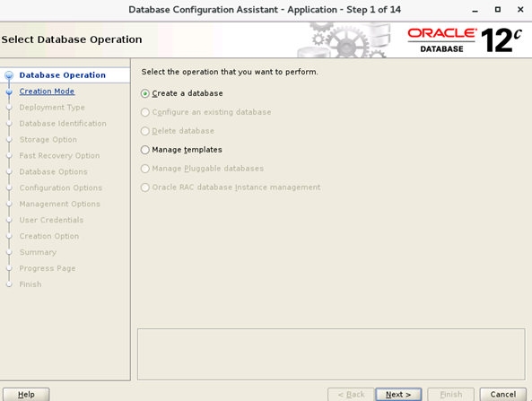Click Management Options step in sidebar

click(x=60, y=204)
